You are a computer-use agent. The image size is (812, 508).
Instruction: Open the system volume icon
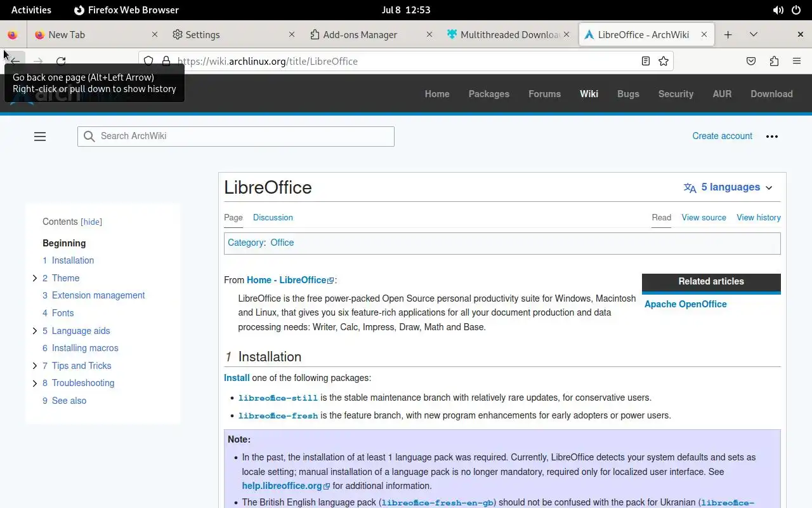(778, 10)
